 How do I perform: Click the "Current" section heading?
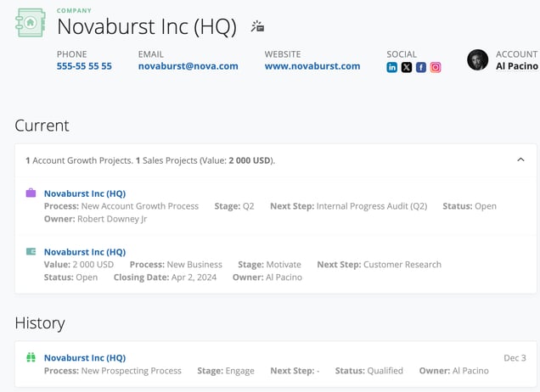click(42, 126)
